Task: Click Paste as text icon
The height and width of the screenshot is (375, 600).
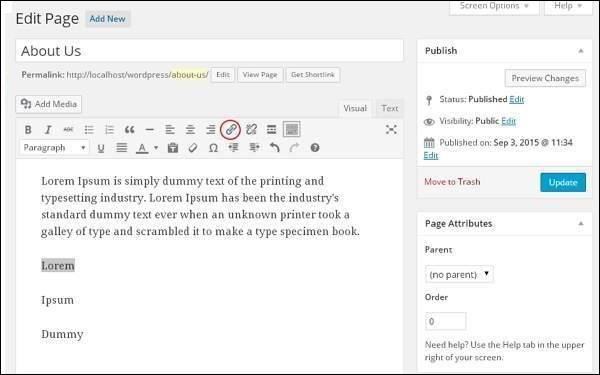Action: click(x=173, y=148)
